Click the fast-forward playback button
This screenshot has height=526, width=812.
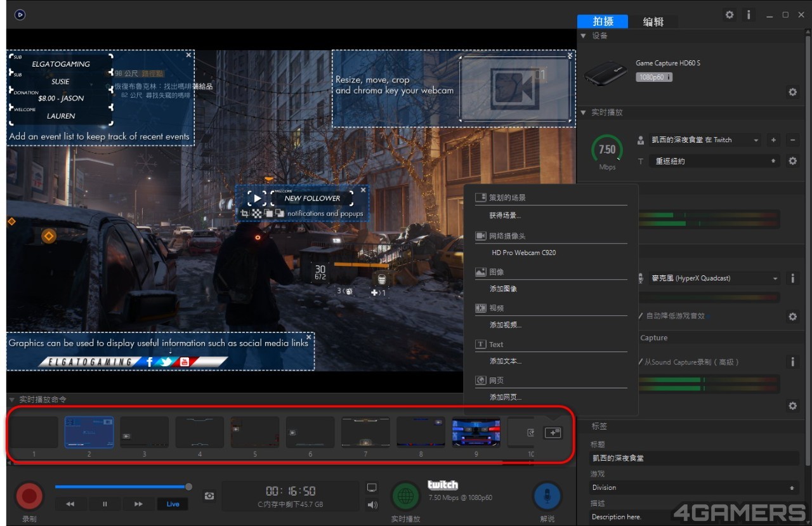pyautogui.click(x=138, y=504)
